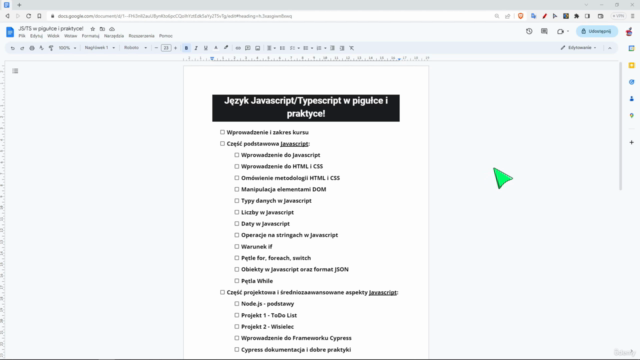640x360 pixels.
Task: Check the "Manipulacja elementami DOM" checkbox
Action: click(237, 189)
